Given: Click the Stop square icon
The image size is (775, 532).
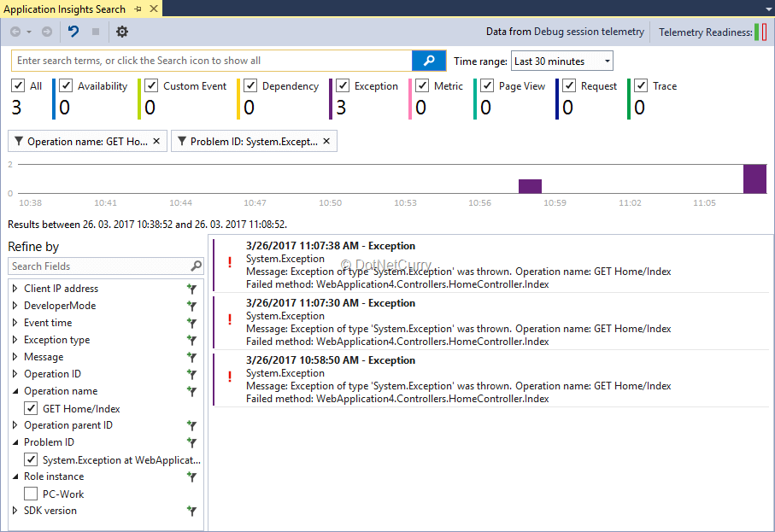Looking at the screenshot, I should (96, 32).
